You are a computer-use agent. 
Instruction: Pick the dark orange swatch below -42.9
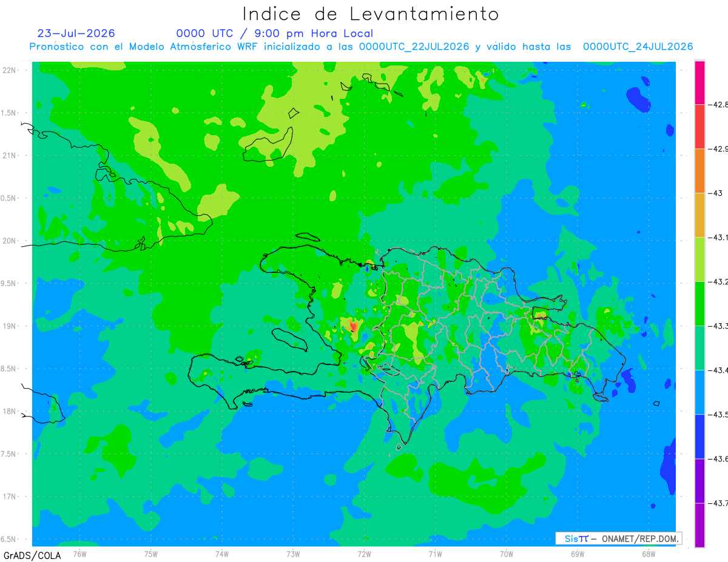click(x=699, y=170)
